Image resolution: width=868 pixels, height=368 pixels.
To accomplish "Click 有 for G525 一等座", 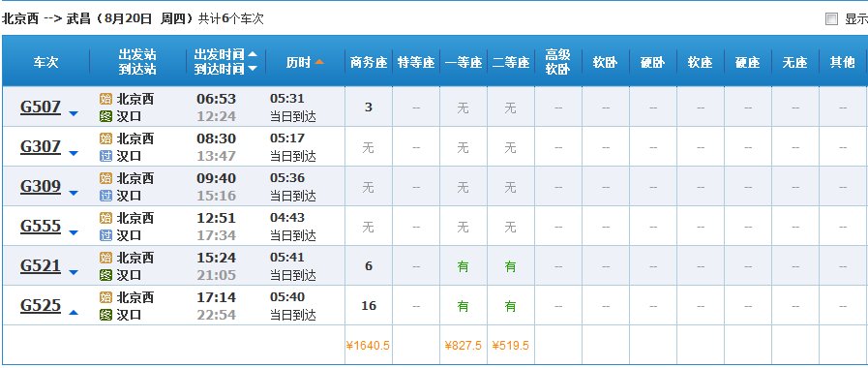I will [463, 306].
